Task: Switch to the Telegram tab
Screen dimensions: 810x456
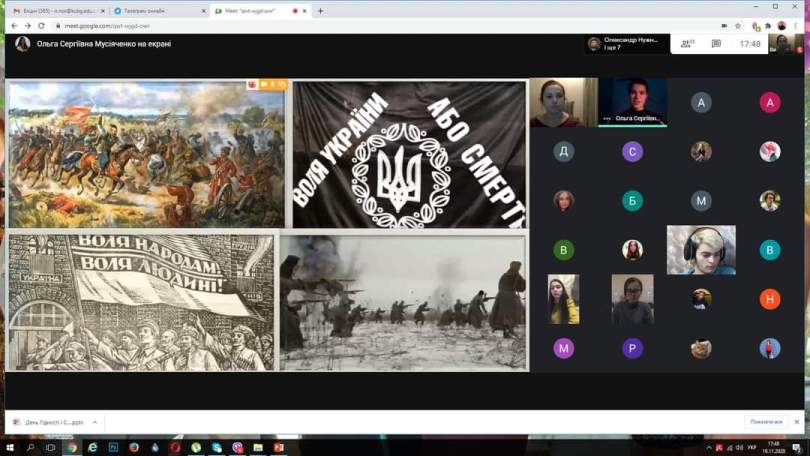Action: [161, 11]
